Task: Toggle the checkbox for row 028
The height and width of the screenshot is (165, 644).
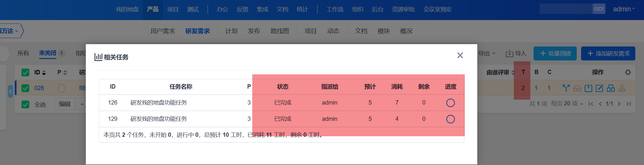Action: [26, 88]
